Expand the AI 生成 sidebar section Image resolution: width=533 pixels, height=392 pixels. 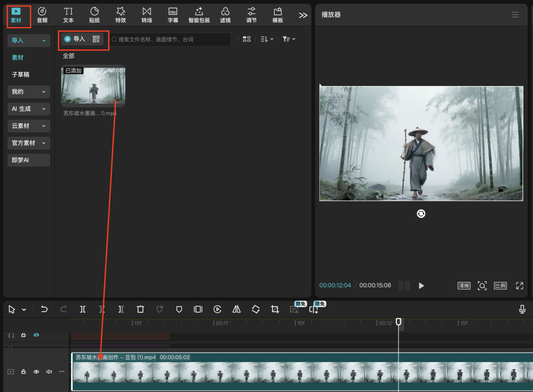click(29, 109)
